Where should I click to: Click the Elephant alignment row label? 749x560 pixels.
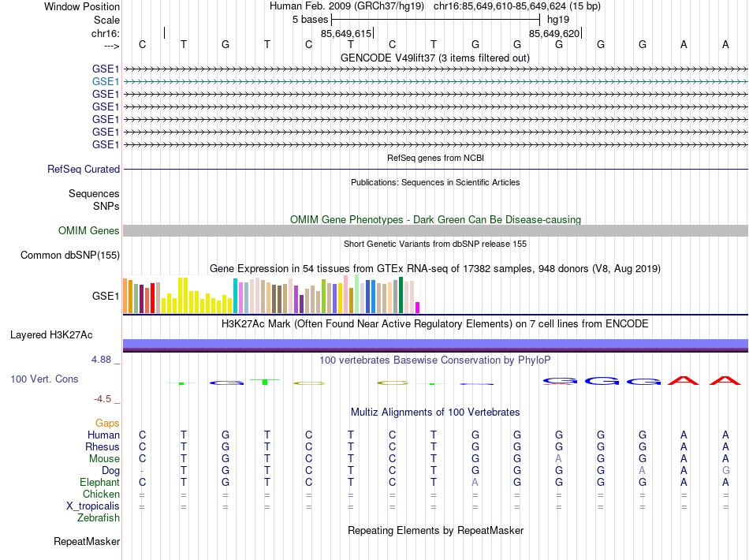(x=99, y=482)
